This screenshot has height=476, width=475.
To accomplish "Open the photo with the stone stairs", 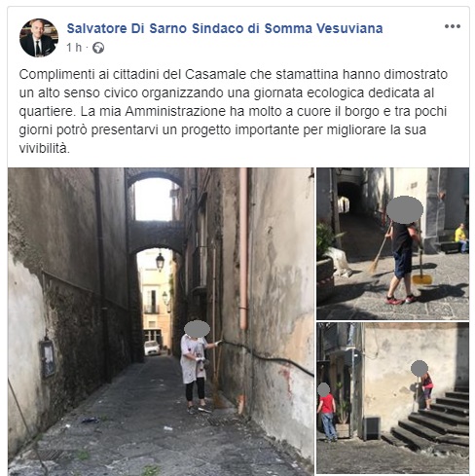I will [x=392, y=398].
